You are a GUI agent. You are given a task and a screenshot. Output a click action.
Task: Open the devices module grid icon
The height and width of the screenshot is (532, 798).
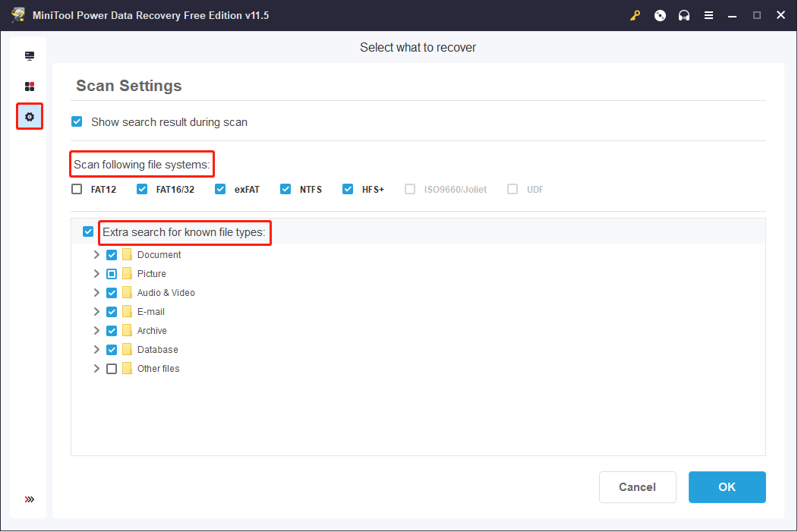coord(29,86)
